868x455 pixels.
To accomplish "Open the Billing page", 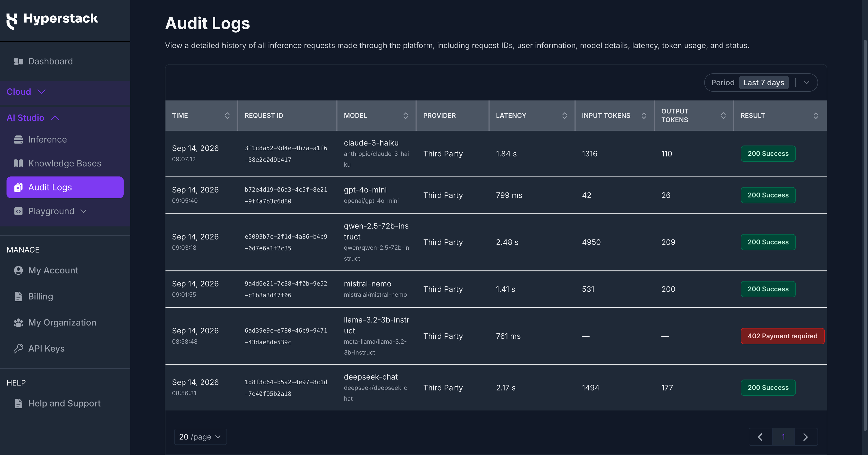I will coord(65,296).
